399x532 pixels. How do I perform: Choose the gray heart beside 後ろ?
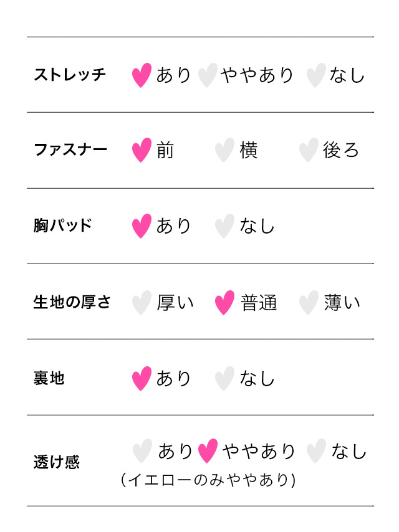click(309, 150)
